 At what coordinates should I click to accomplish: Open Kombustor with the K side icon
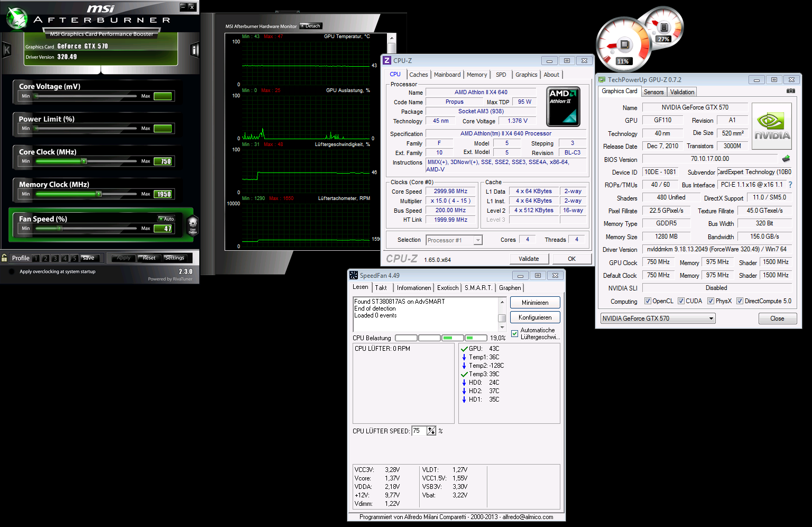(7, 50)
